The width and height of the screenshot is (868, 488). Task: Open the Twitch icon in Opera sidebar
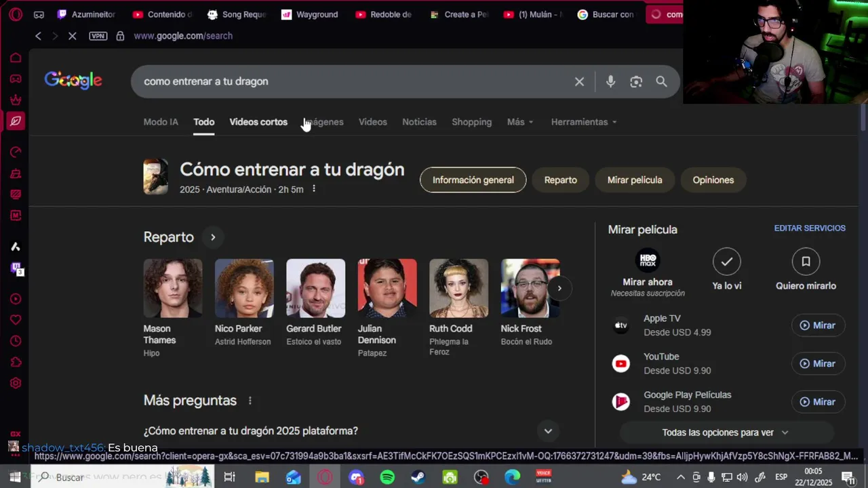15,268
